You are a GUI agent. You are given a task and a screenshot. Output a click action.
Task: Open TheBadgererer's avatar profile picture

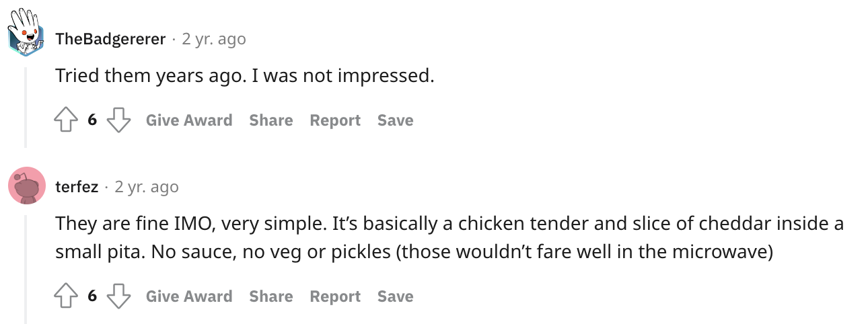click(x=27, y=32)
